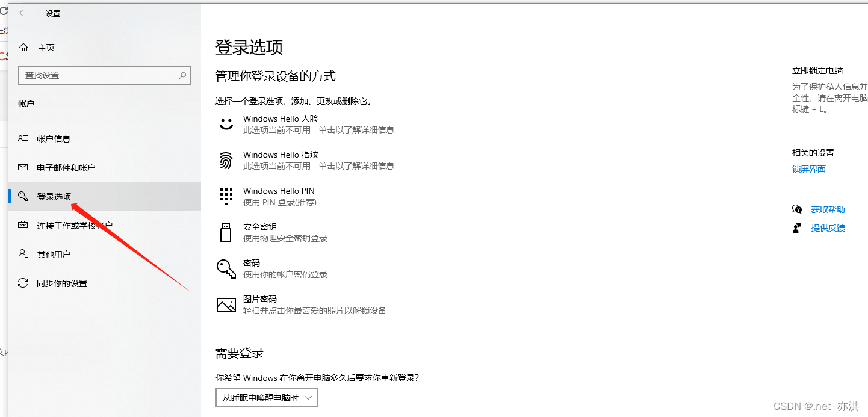Click the Windows Hello PIN keypad icon
The image size is (868, 417).
coord(226,196)
